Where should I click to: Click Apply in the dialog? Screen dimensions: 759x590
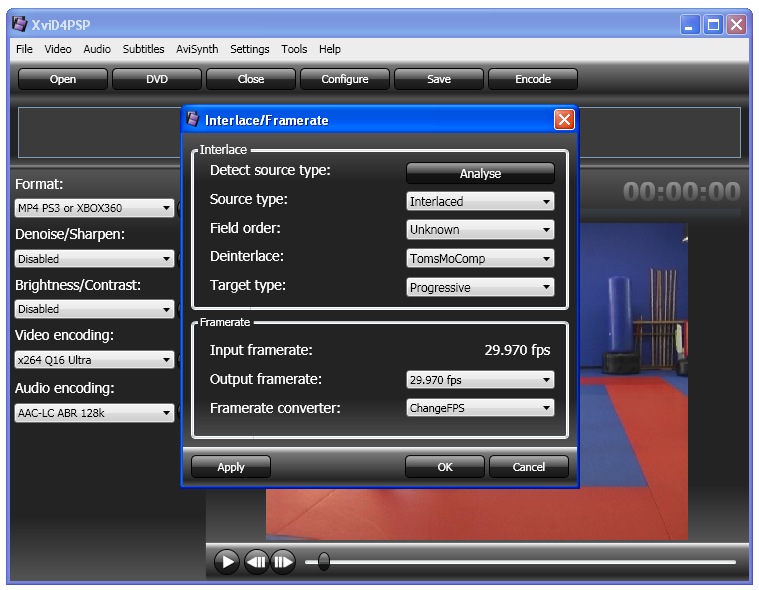click(x=231, y=467)
